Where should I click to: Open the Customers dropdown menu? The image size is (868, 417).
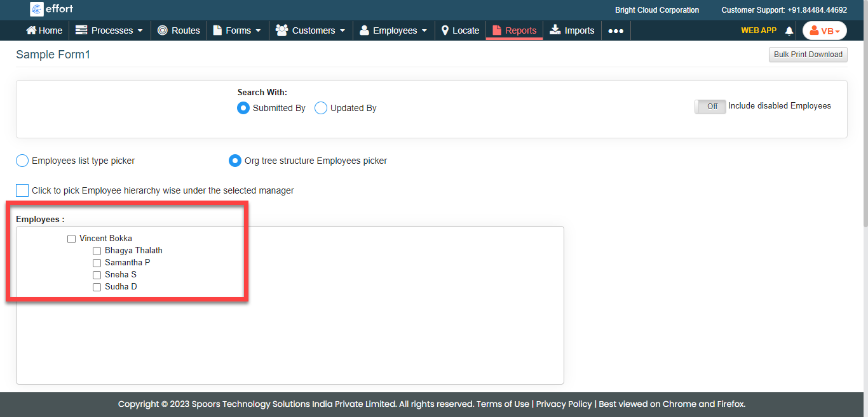pyautogui.click(x=311, y=30)
